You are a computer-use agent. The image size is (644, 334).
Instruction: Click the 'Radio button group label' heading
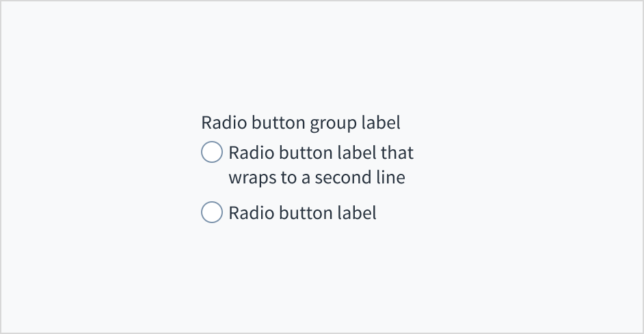click(x=300, y=123)
